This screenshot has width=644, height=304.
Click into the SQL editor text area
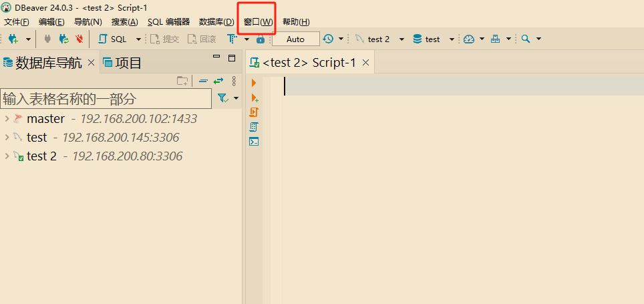tap(463, 189)
